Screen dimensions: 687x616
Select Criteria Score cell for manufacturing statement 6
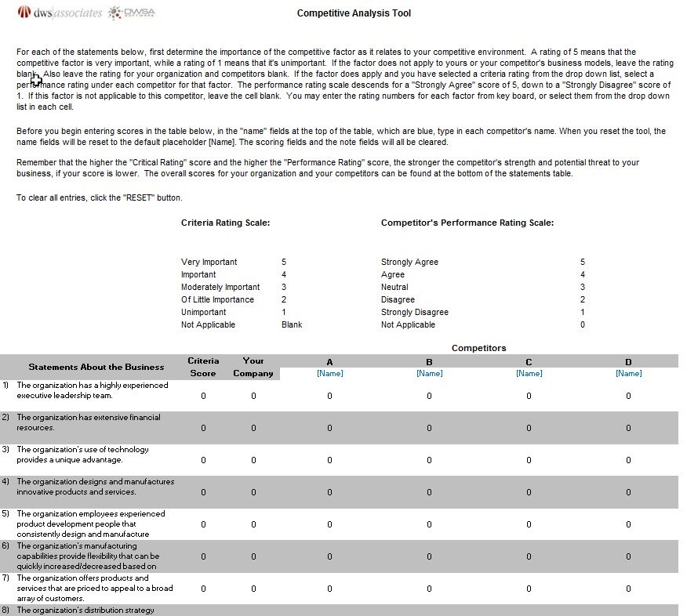[x=203, y=556]
